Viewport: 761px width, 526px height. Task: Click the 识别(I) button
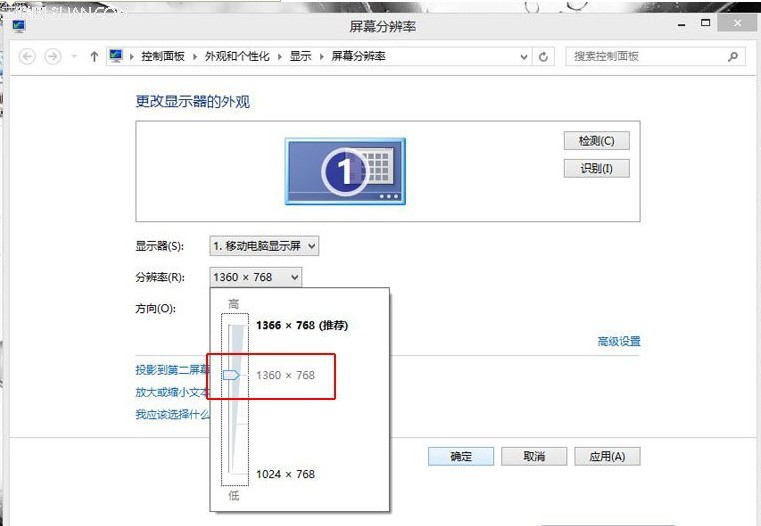(x=596, y=168)
